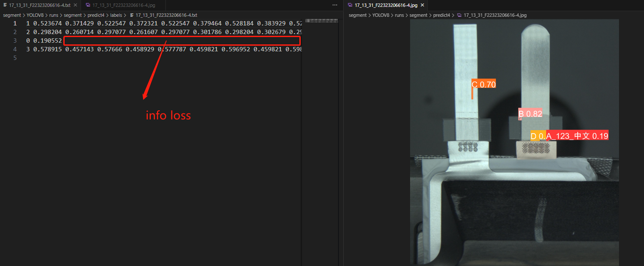Select gutter line number 1
644x266 pixels.
pos(15,23)
